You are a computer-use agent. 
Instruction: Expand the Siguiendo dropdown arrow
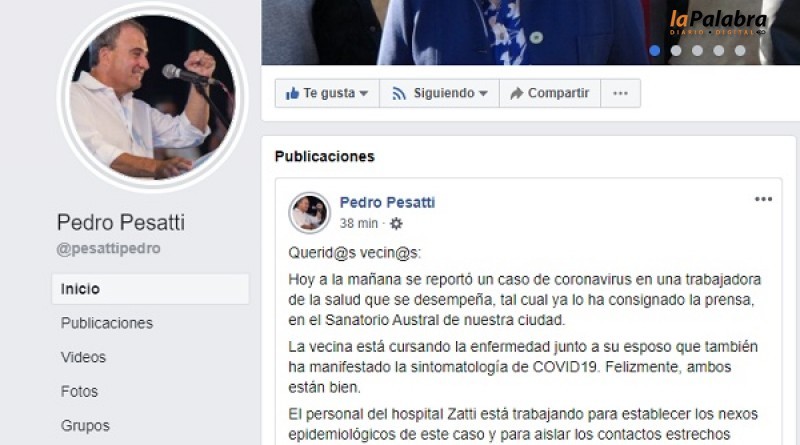tap(483, 93)
